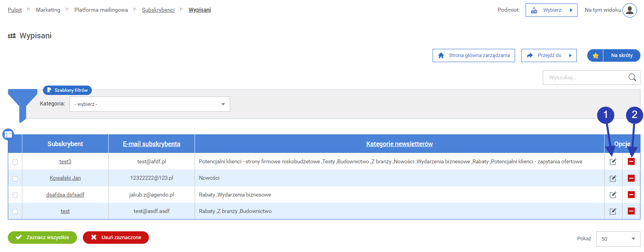This screenshot has height=252, width=644.
Task: Go to Subskrybenci breadcrumb
Action: [158, 10]
